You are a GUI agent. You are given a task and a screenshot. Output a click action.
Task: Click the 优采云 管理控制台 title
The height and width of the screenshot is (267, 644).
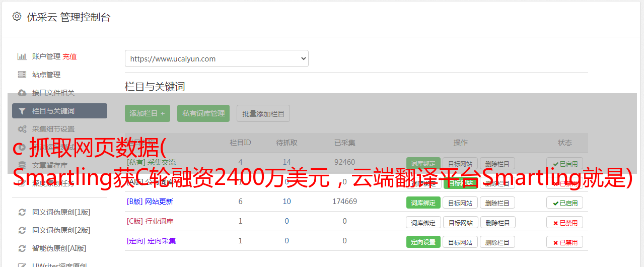69,17
